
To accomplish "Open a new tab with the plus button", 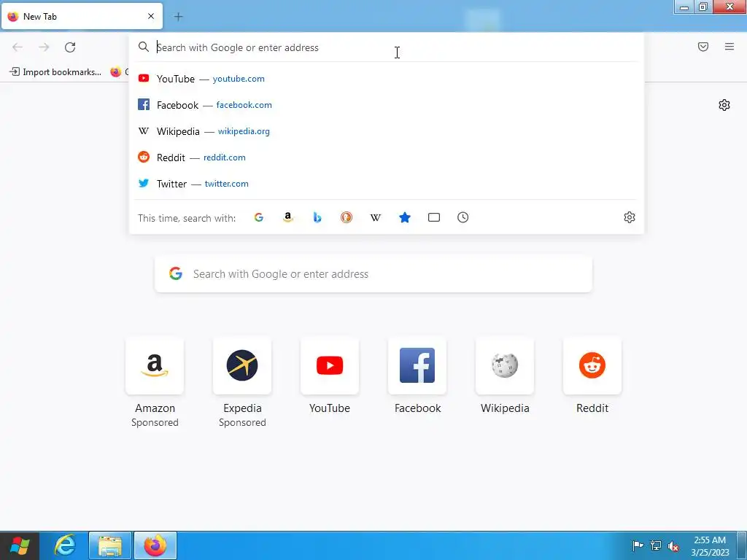I will pos(178,17).
